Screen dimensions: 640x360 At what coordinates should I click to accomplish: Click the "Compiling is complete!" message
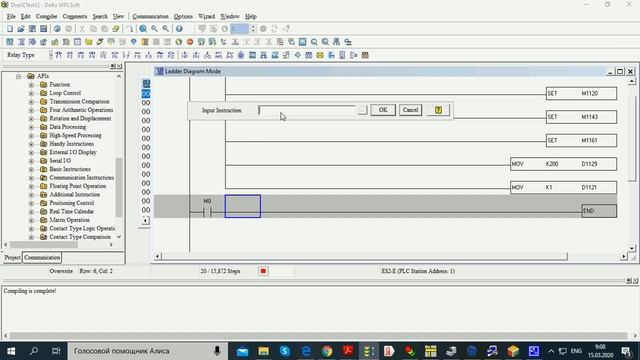click(x=30, y=291)
